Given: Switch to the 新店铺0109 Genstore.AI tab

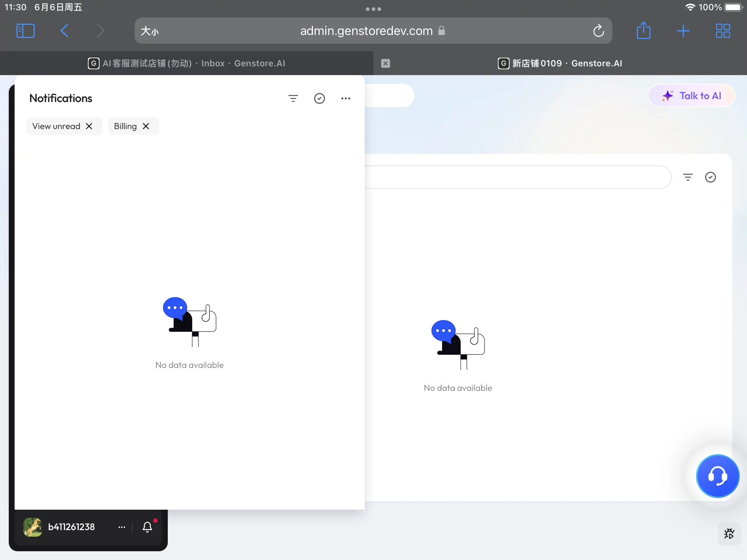Looking at the screenshot, I should [x=560, y=63].
